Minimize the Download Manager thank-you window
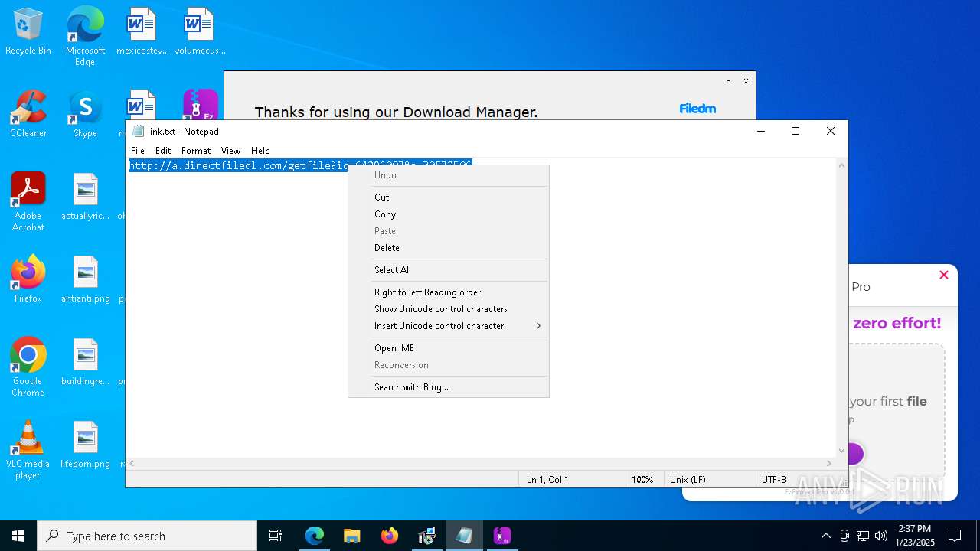Viewport: 980px width, 551px height. [x=728, y=81]
